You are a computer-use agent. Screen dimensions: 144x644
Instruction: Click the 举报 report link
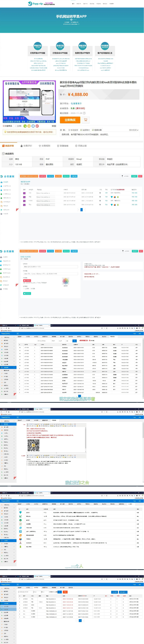click(x=54, y=126)
